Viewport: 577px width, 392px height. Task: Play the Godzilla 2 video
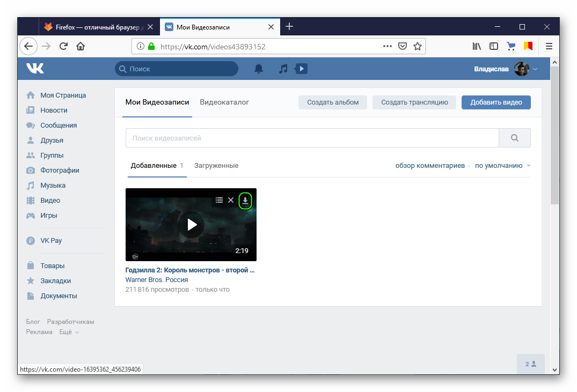[191, 225]
